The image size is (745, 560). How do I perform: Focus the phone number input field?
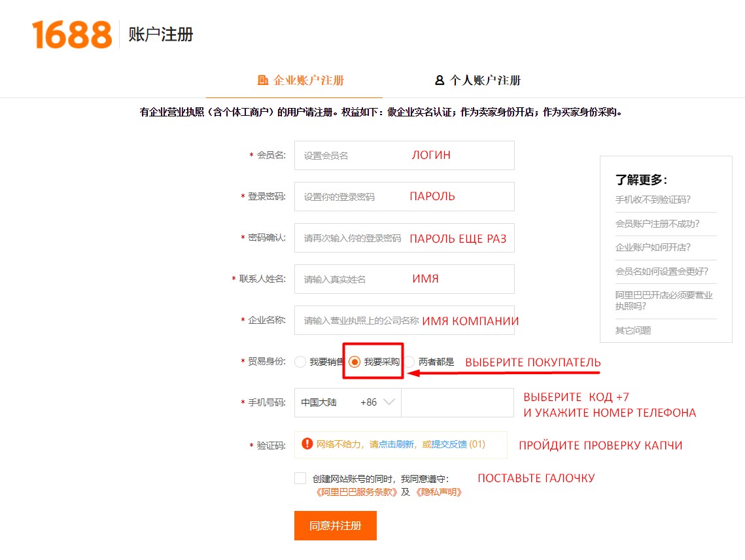[x=458, y=402]
